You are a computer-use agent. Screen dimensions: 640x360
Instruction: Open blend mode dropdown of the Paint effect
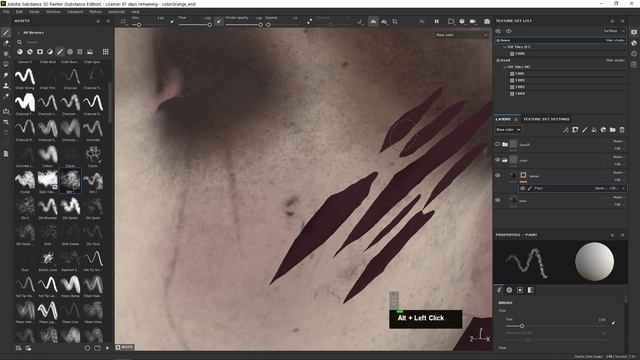coord(600,188)
